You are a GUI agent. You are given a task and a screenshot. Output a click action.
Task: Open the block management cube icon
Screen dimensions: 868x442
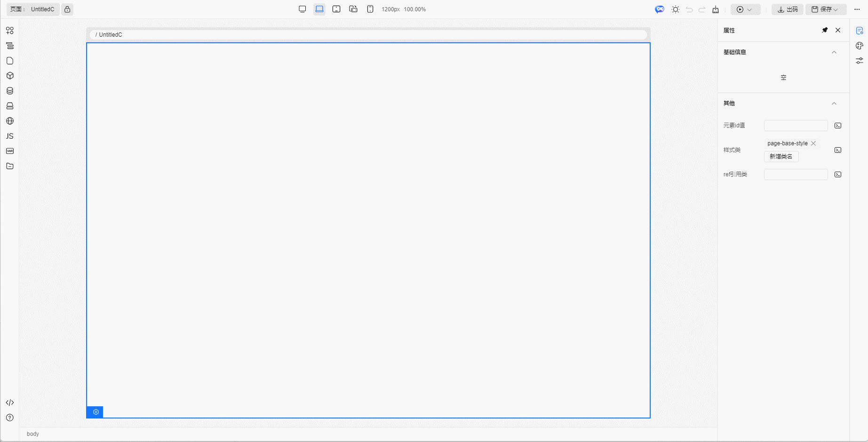click(10, 76)
